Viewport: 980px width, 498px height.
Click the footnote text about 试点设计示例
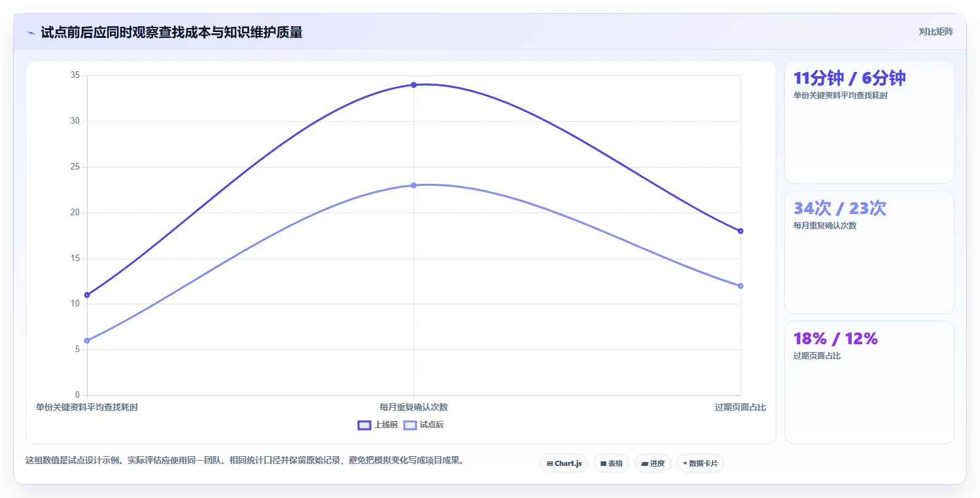[x=245, y=460]
